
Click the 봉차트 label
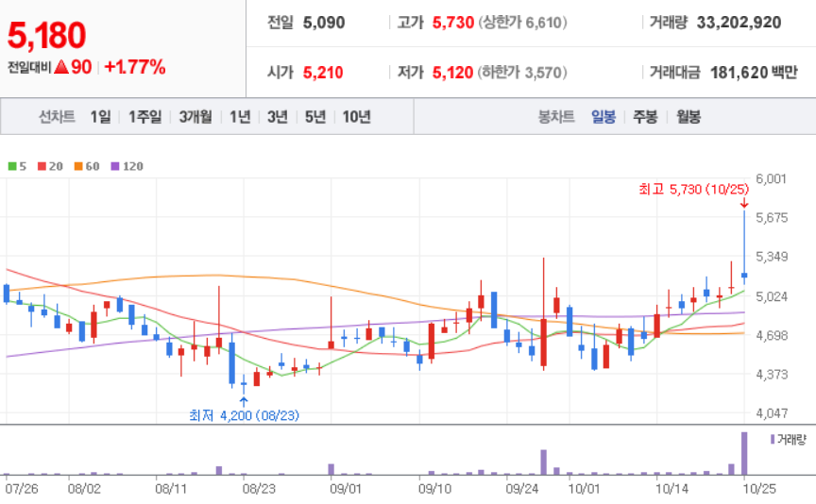[x=556, y=117]
